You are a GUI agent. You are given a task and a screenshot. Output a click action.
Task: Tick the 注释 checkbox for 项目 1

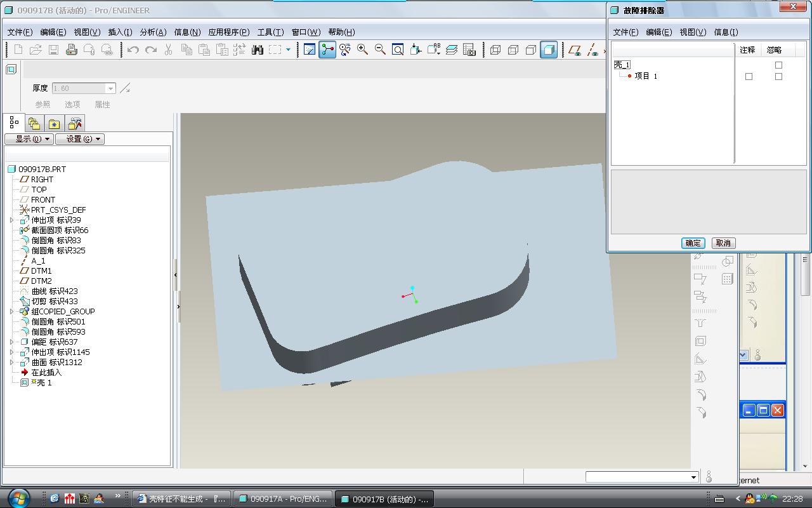[x=749, y=76]
